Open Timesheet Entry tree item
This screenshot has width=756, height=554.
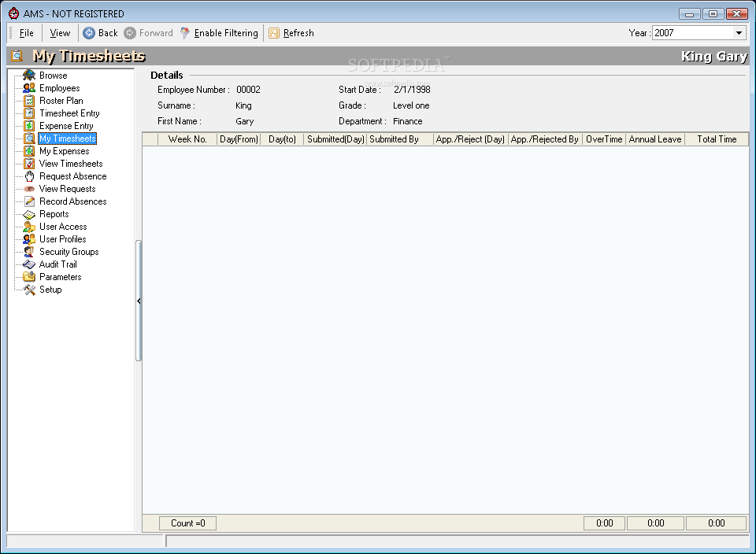tap(69, 113)
